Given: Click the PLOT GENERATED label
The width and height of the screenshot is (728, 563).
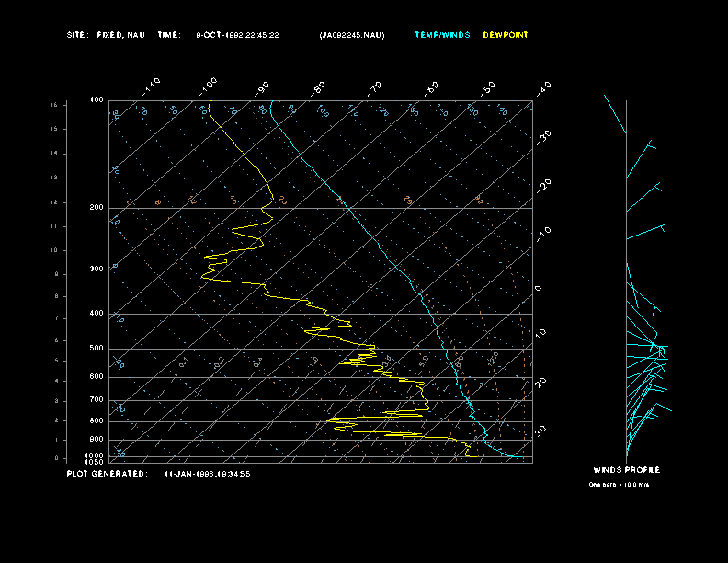Looking at the screenshot, I should 106,474.
